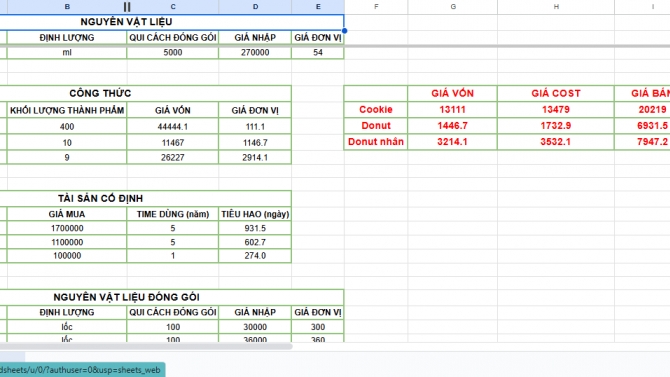Select the cell containing 5000
The image size is (670, 377).
coord(173,53)
